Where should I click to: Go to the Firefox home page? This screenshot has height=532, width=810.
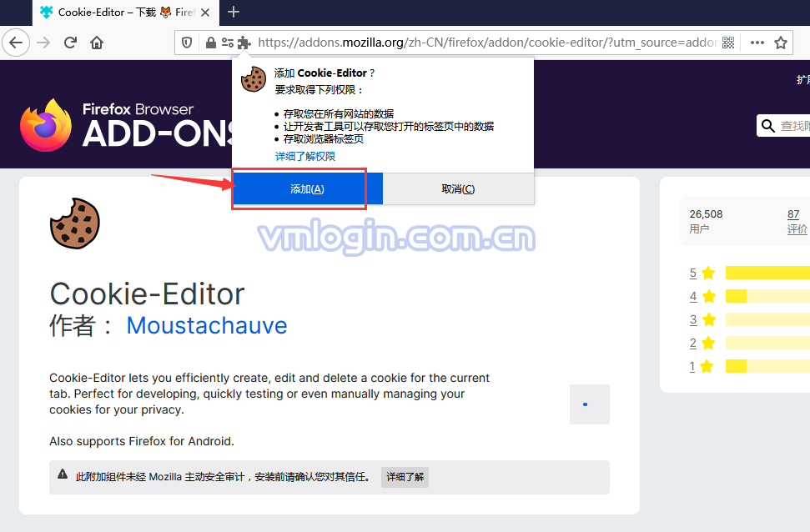98,43
